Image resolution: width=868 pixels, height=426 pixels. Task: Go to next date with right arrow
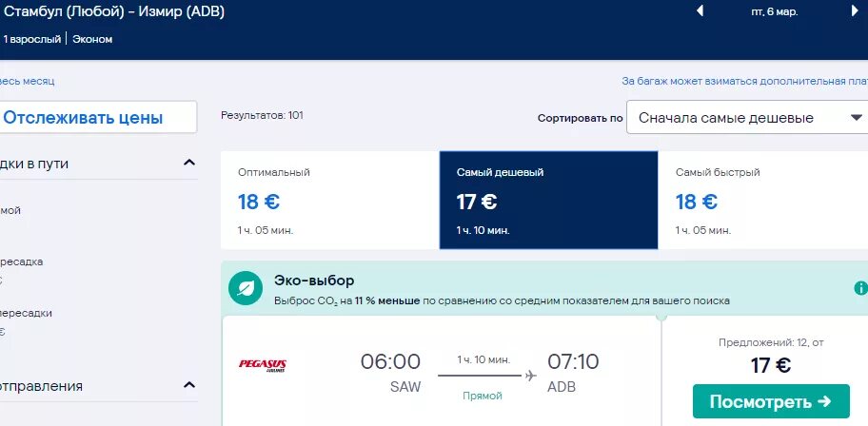click(x=855, y=11)
